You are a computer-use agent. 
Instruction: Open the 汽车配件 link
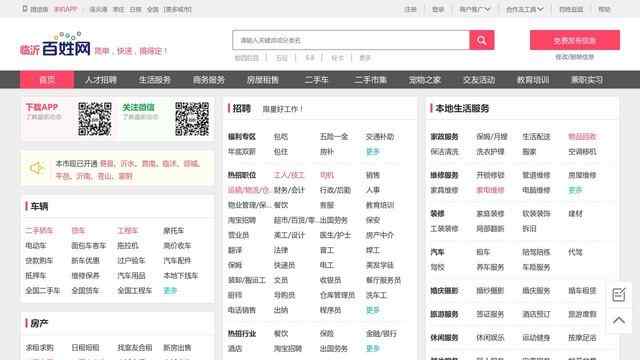coord(177,260)
